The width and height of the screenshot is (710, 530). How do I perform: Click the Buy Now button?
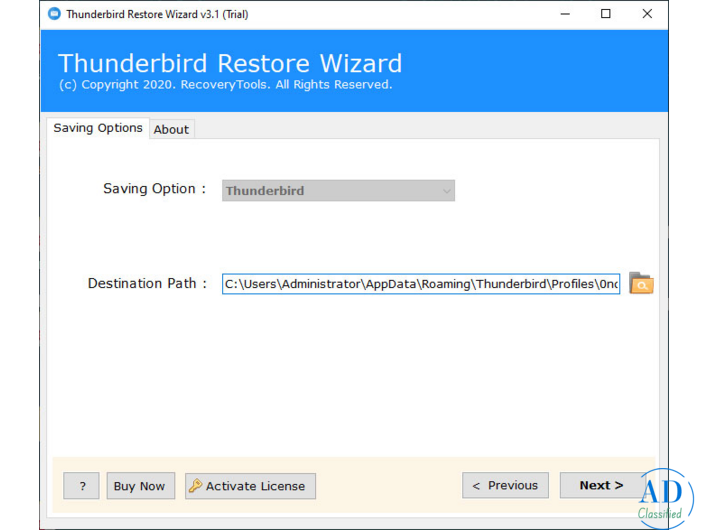[x=140, y=486]
